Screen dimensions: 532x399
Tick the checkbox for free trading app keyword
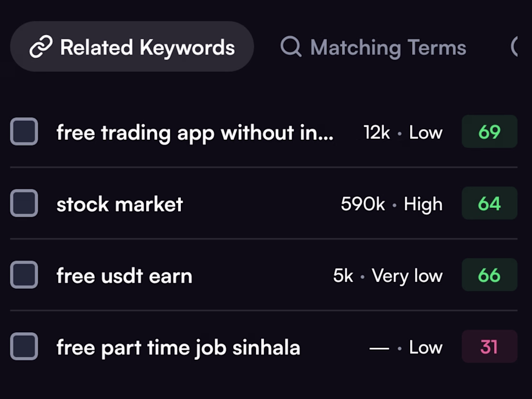[x=24, y=132]
